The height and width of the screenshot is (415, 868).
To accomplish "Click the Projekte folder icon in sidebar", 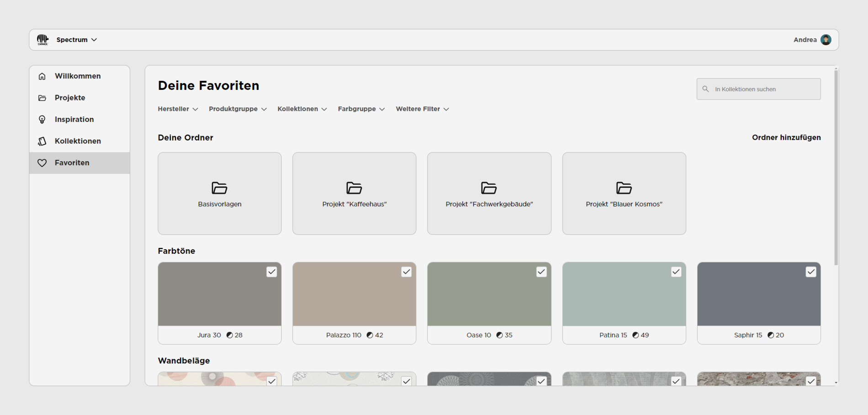I will 42,98.
